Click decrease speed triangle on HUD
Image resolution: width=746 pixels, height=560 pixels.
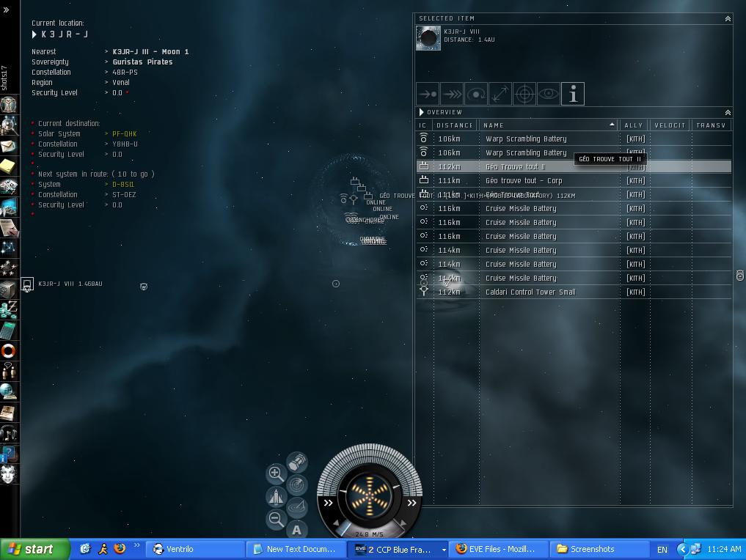[337, 523]
